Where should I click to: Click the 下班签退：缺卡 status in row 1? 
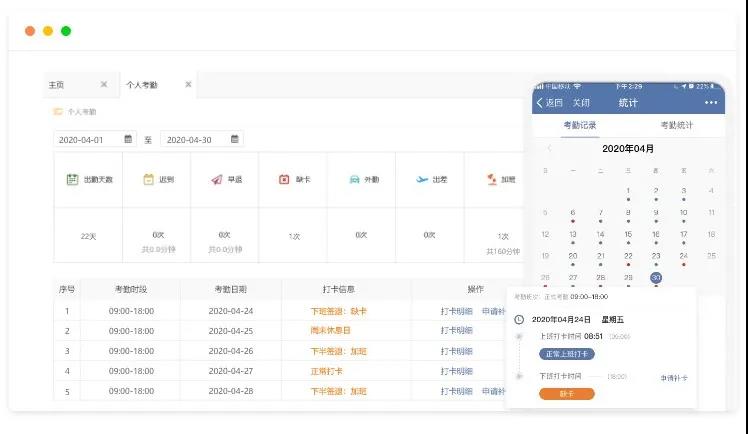tap(338, 311)
